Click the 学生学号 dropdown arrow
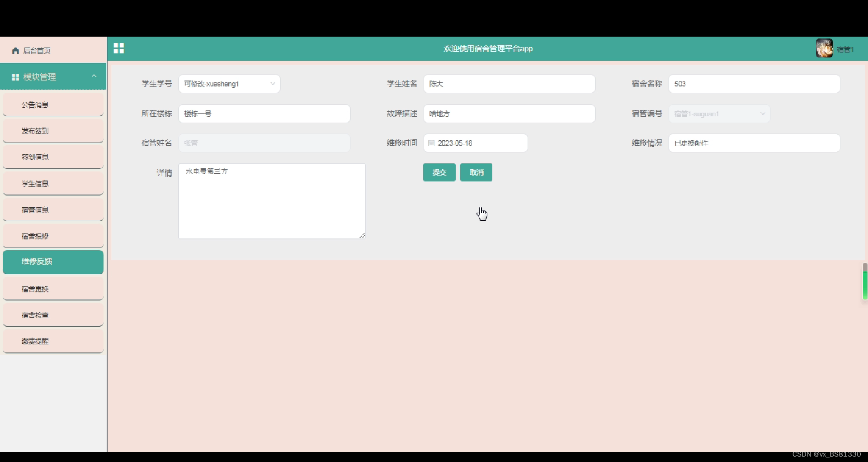 pyautogui.click(x=273, y=84)
